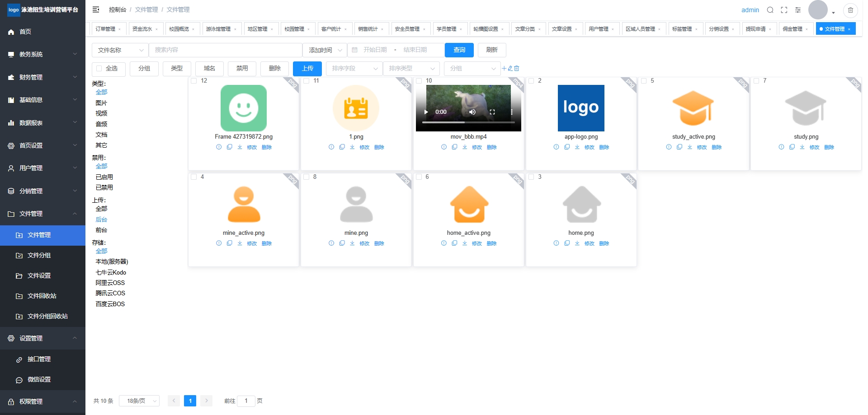Screen dimensions: 868x415
Task: Open the 文件分组 sidebar item
Action: pyautogui.click(x=42, y=256)
